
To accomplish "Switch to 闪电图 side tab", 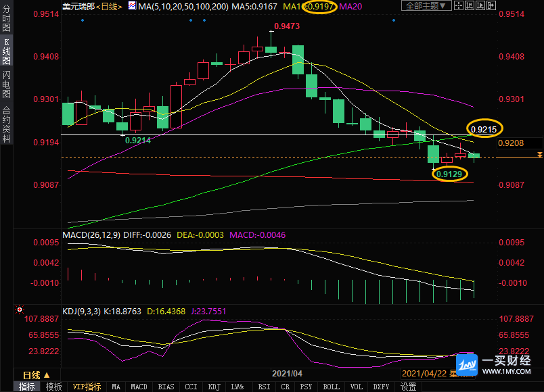I will [x=6, y=84].
